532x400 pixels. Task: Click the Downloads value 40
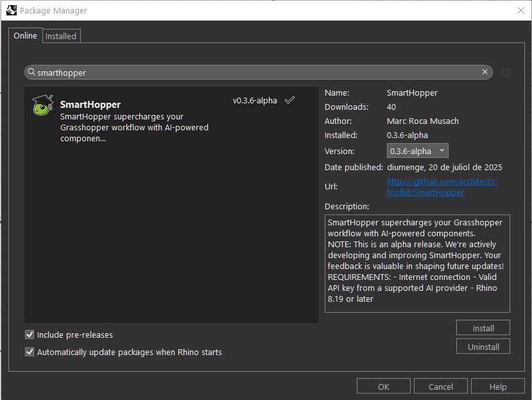click(x=391, y=107)
